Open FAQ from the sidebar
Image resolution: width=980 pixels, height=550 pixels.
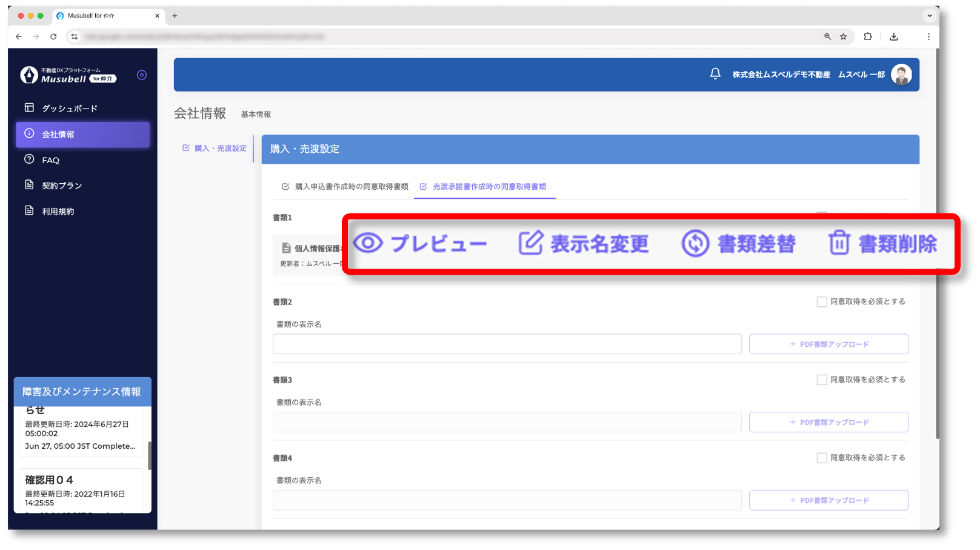coord(50,160)
